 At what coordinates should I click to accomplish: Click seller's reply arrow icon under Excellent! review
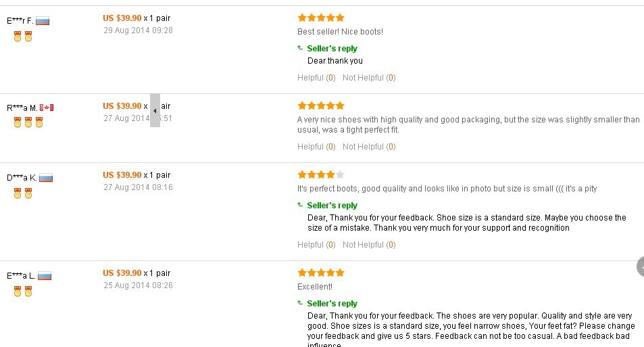300,303
